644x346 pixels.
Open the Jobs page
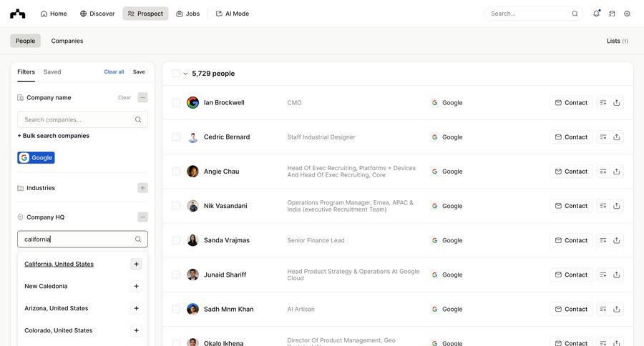188,14
